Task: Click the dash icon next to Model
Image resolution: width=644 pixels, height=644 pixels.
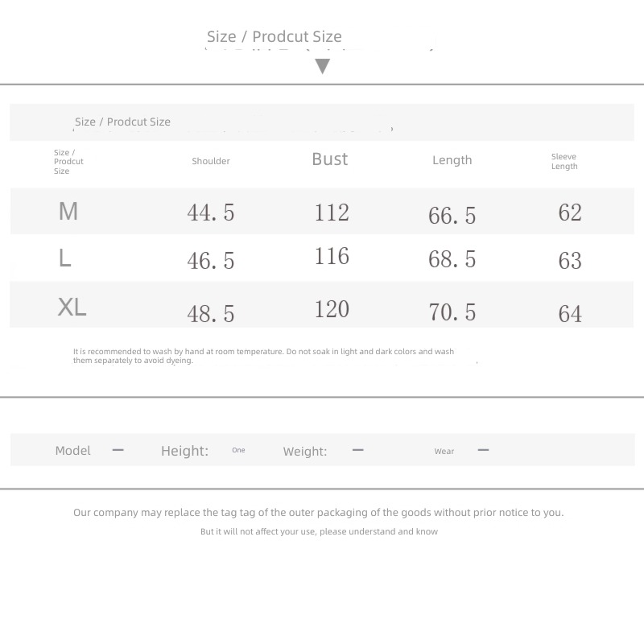Action: point(118,450)
